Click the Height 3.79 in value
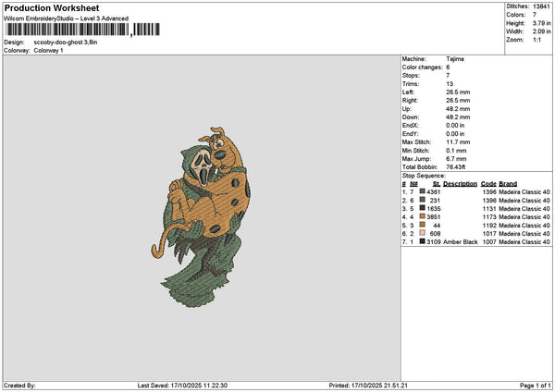 pos(541,23)
